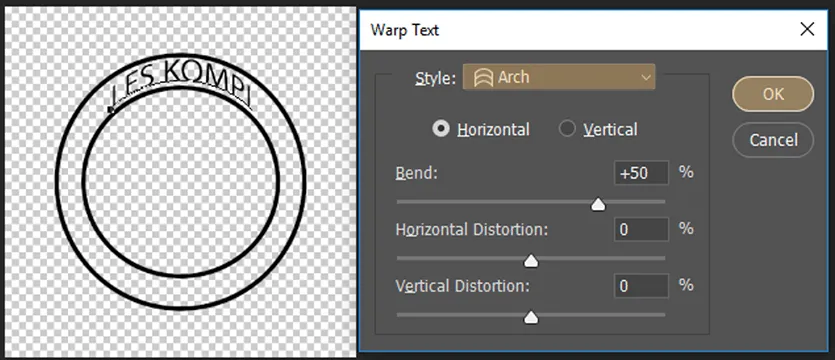
Task: Click the Horizontal Distortion slider handle
Action: coord(531,261)
